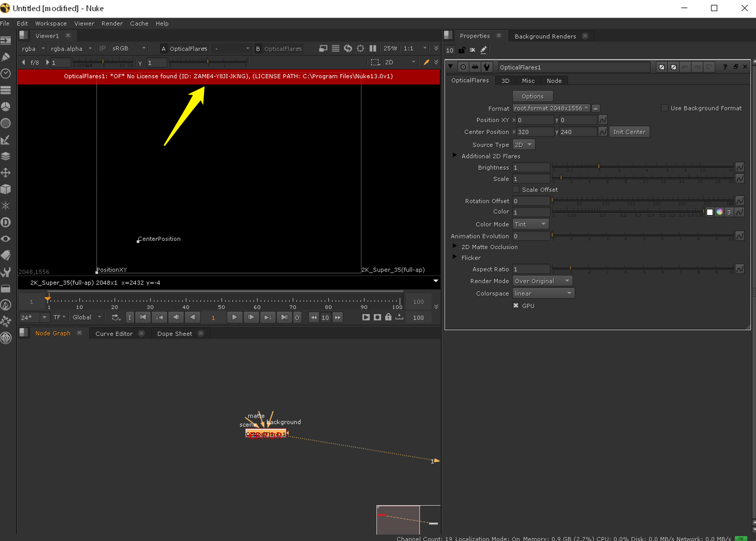This screenshot has width=756, height=541.
Task: Open the Render Mode dropdown
Action: point(542,281)
